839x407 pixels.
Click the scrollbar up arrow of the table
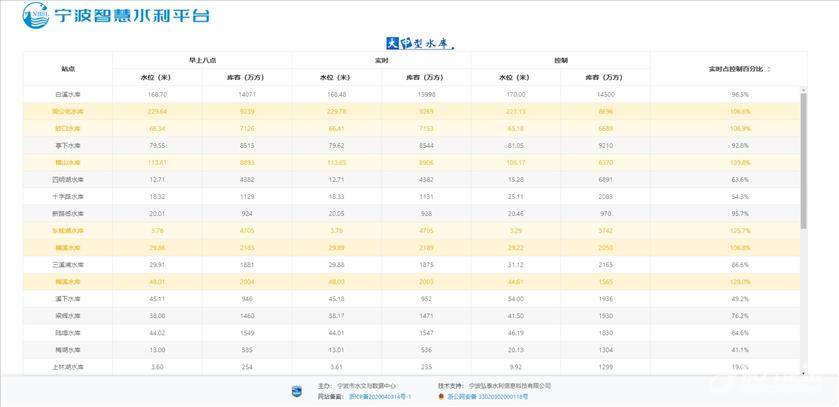(804, 90)
